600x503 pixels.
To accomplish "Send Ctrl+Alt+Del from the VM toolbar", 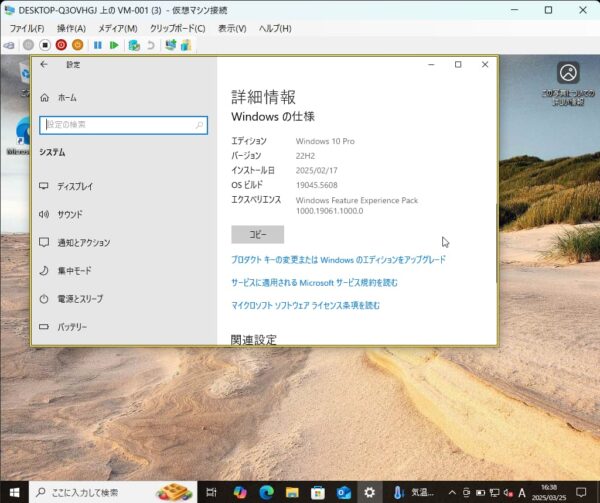I will click(x=9, y=46).
